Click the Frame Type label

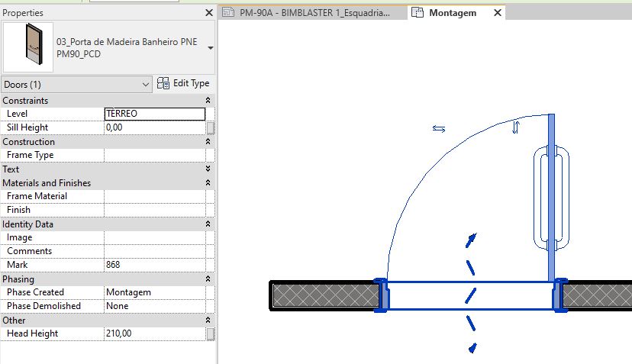(30, 155)
